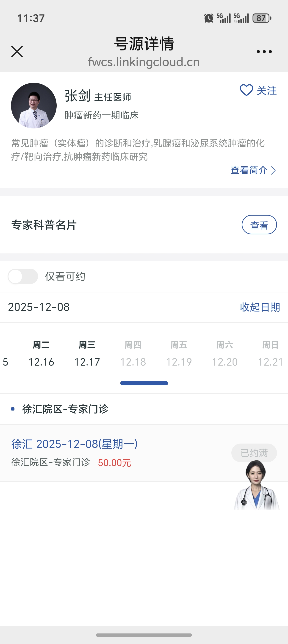Screen dimensions: 288x644
Task: Close the 号源详情 page
Action: pyautogui.click(x=17, y=52)
